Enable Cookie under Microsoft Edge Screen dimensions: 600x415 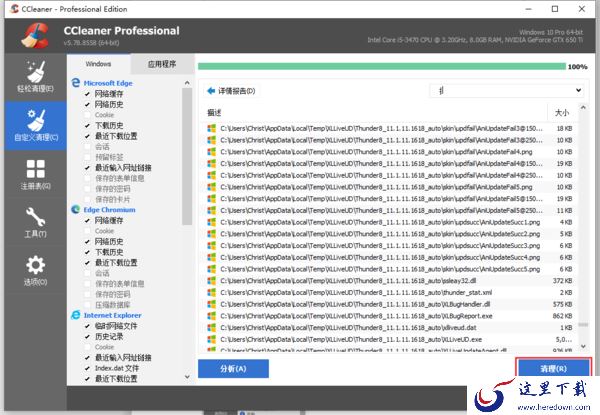(x=87, y=115)
